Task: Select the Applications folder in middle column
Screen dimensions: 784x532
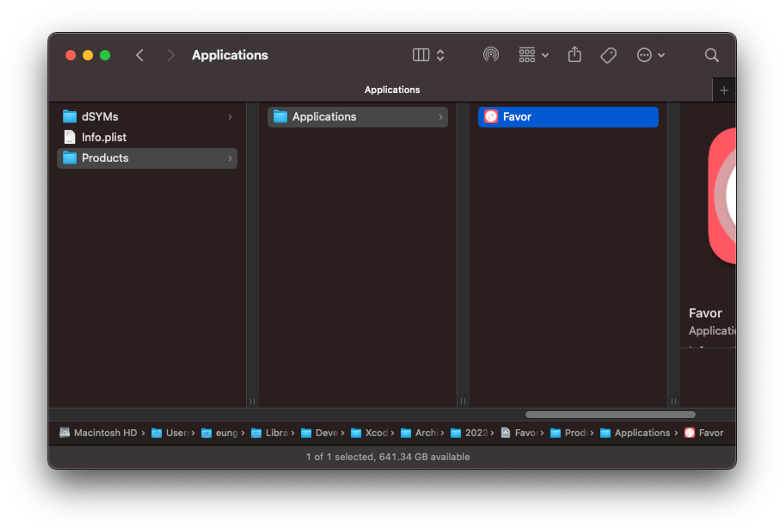Action: pyautogui.click(x=324, y=117)
